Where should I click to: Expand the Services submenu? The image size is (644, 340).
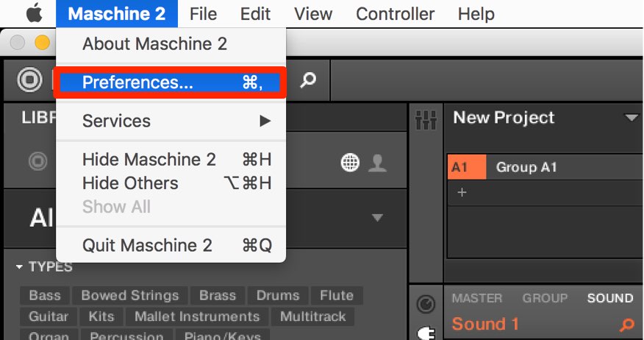(171, 121)
